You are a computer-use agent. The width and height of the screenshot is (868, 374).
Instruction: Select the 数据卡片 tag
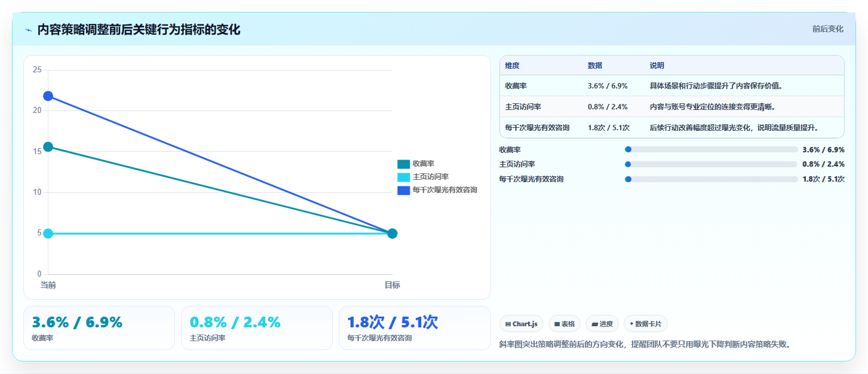tap(646, 324)
